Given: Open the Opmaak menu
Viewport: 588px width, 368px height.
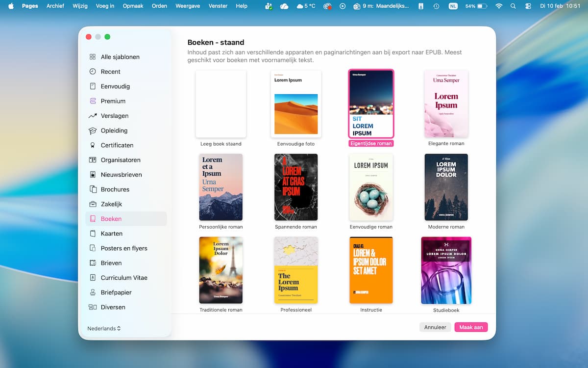Looking at the screenshot, I should point(133,6).
